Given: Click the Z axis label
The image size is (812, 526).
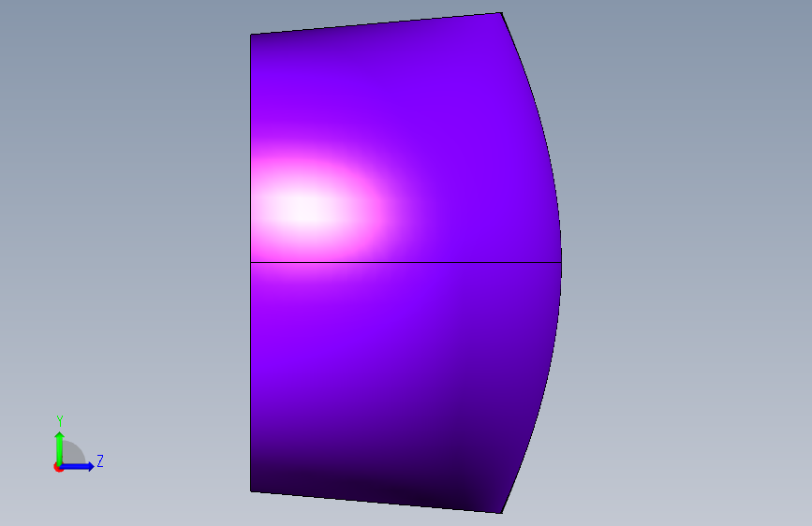Looking at the screenshot, I should pos(100,460).
